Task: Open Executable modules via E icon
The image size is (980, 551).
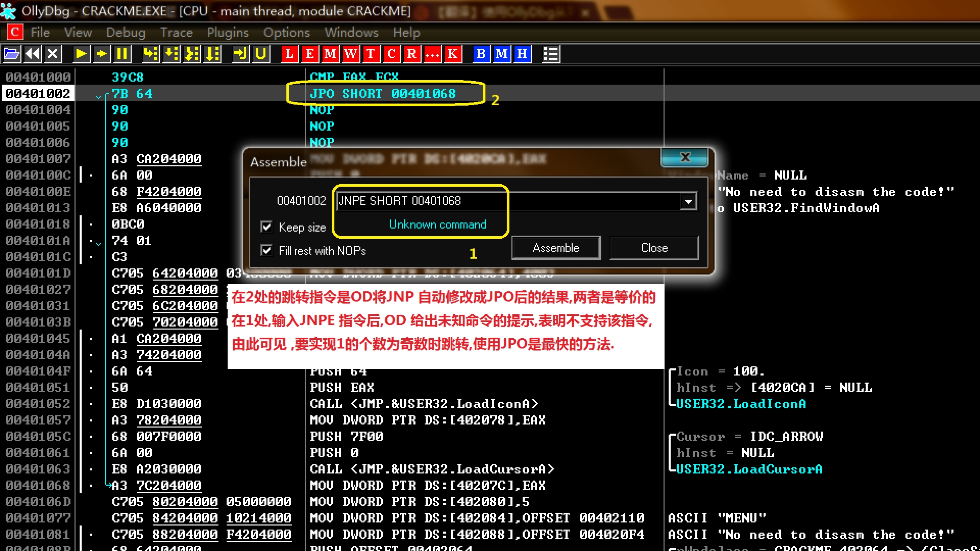Action: [x=310, y=54]
